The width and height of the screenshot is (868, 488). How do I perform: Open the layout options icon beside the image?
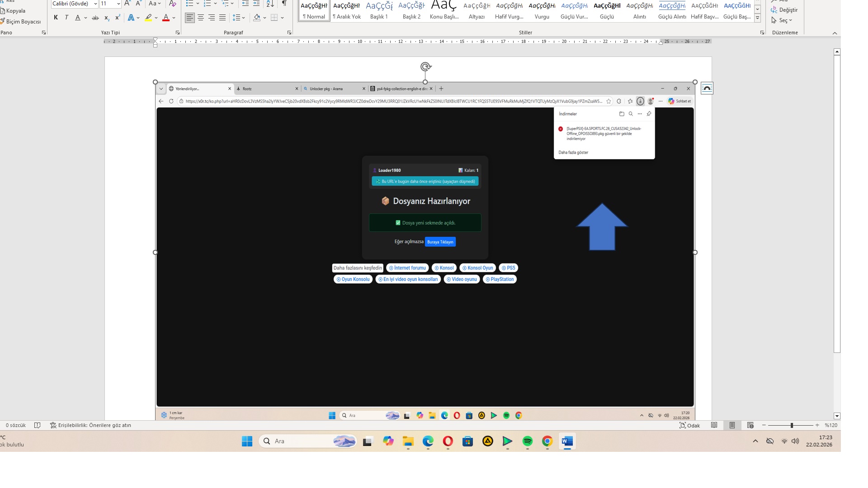[x=707, y=88]
